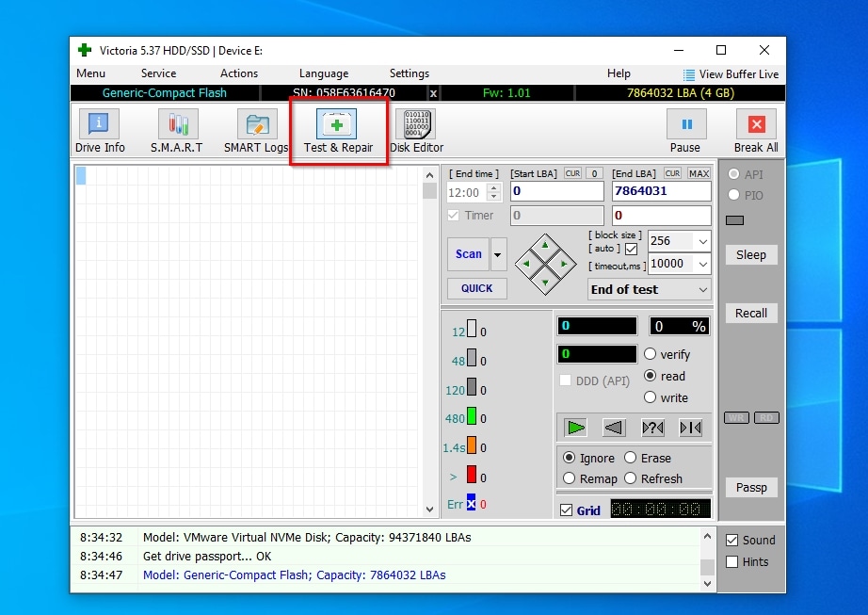Enable the Hints checkbox
868x615 pixels.
click(731, 562)
